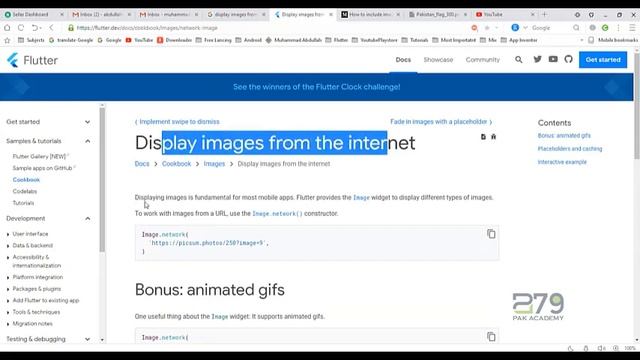
Task: Expand the Testing & debugging section
Action: (87, 339)
